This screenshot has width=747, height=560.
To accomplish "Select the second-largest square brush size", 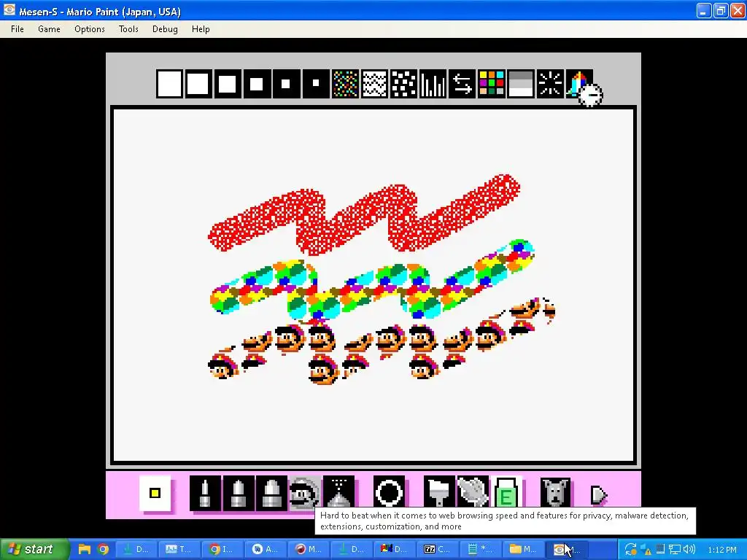I will pos(198,84).
